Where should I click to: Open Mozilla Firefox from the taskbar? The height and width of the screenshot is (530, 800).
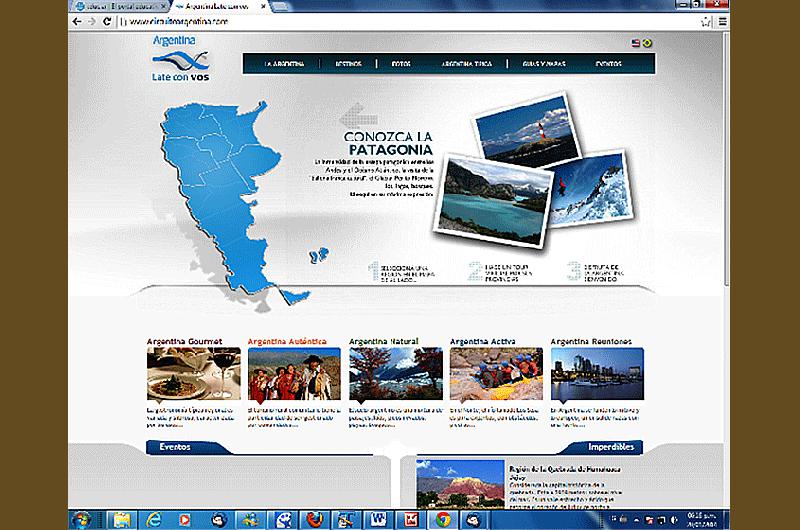[x=314, y=520]
